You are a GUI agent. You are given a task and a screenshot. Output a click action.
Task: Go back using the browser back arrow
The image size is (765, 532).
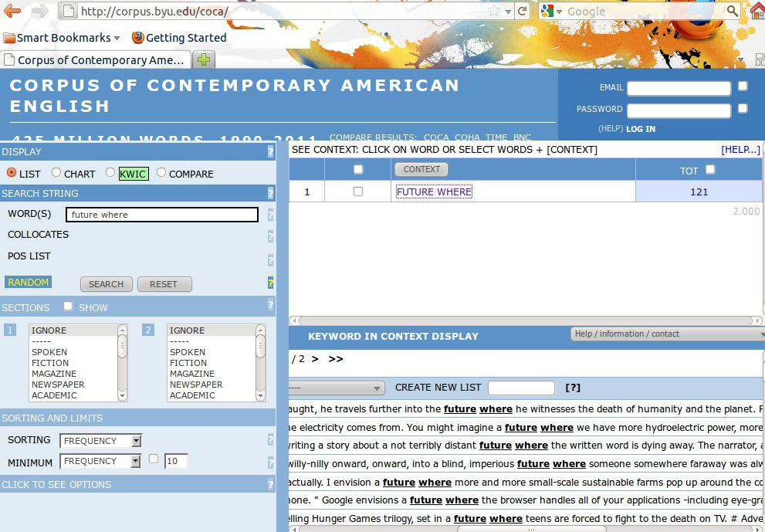coord(12,11)
